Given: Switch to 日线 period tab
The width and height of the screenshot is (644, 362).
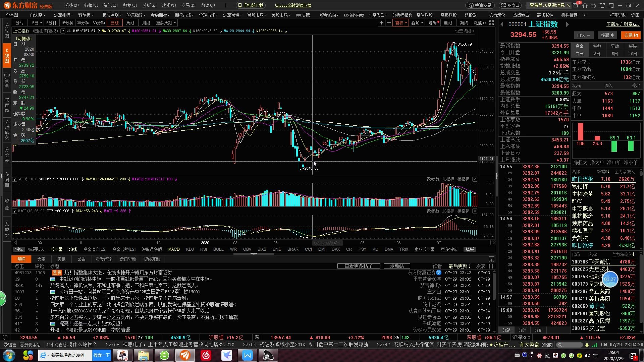Looking at the screenshot, I should pyautogui.click(x=115, y=23).
